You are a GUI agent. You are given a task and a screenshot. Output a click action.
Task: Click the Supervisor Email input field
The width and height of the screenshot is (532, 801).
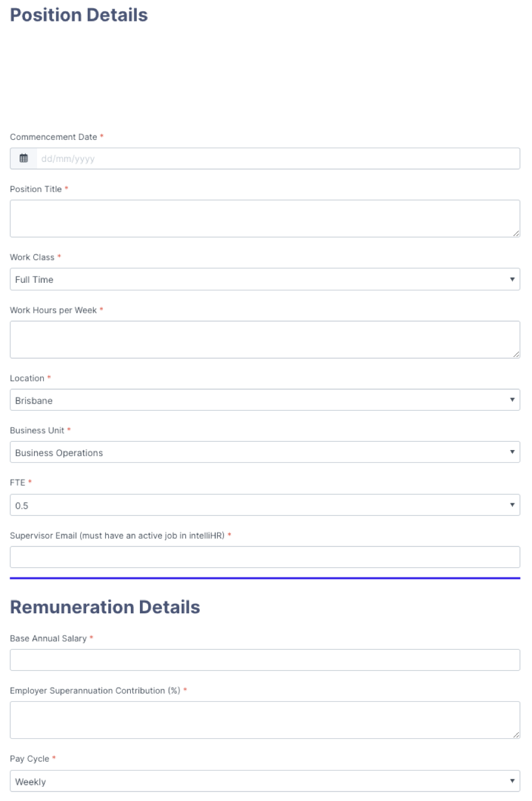point(265,557)
